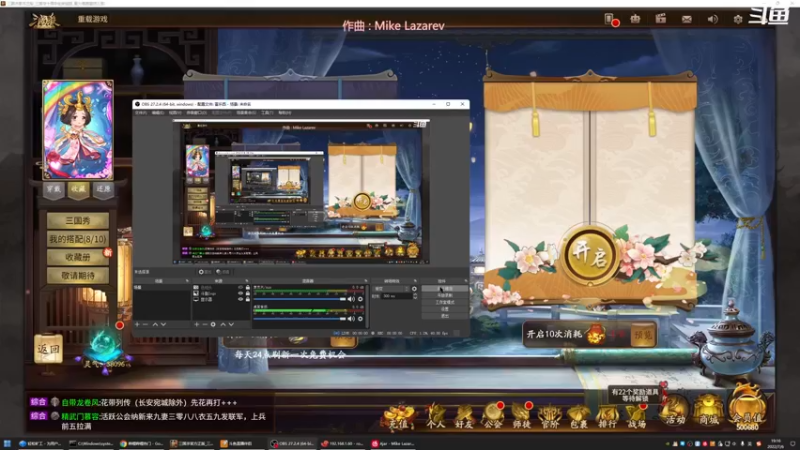Open the 战场 battlefield icon
Screen dimensions: 800x450
636,414
